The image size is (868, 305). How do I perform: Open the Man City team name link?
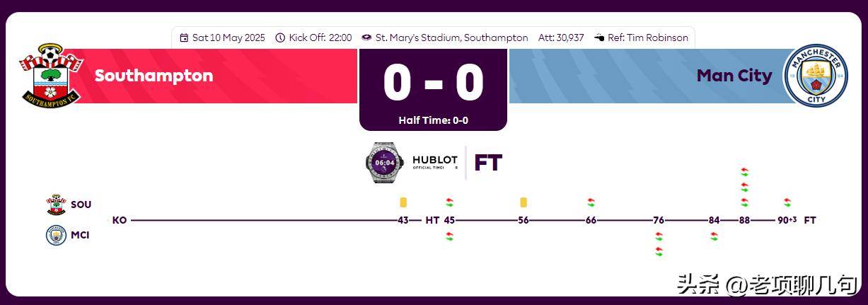click(x=734, y=76)
